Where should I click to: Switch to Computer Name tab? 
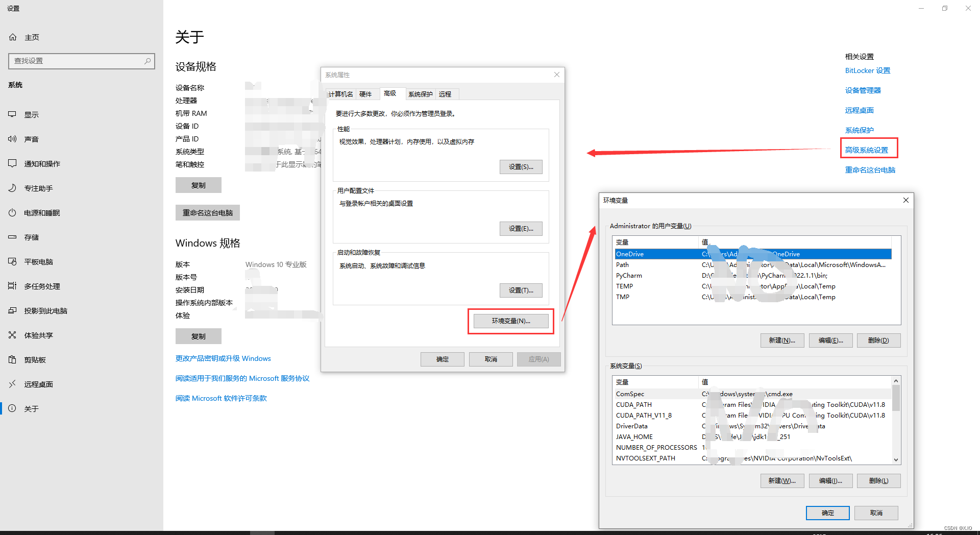[x=340, y=94]
